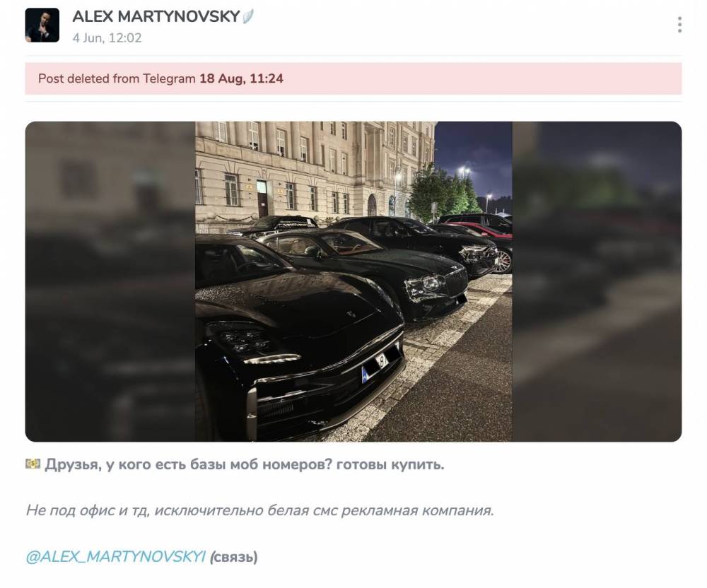Click the italic 'Не под офис' paragraph
Viewport: 707px width, 588px height.
coord(259,510)
